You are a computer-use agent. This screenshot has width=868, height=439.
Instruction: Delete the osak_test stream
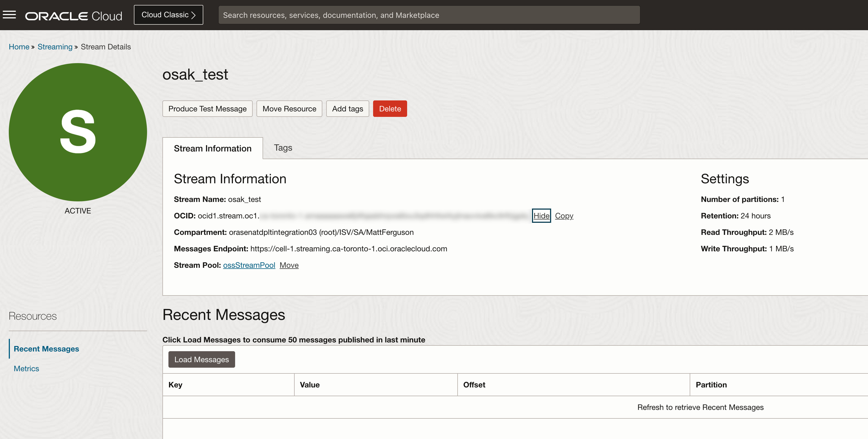point(390,108)
